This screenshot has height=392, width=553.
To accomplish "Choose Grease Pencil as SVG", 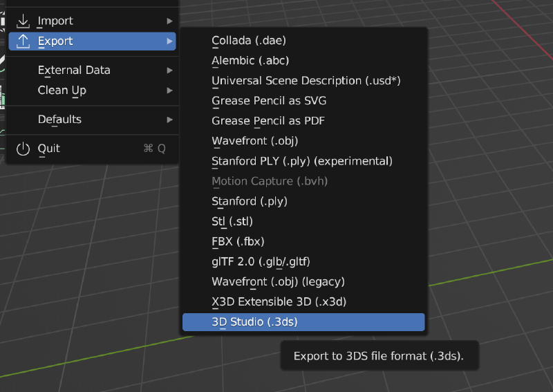I will coord(303,101).
